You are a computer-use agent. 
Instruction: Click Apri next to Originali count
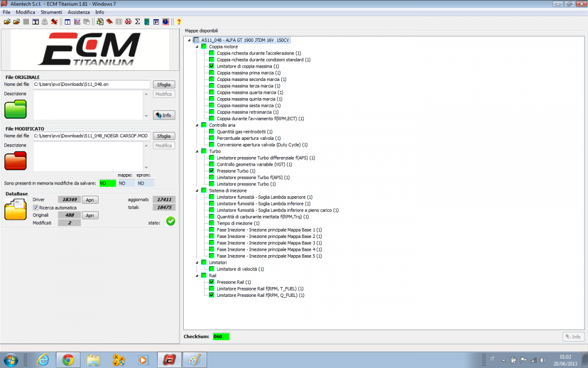coord(90,215)
